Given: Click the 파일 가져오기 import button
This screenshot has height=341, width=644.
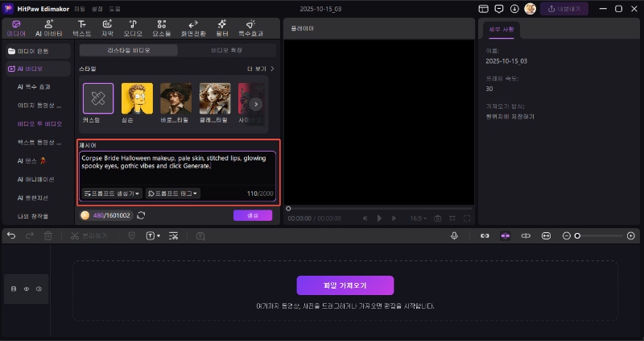Looking at the screenshot, I should pyautogui.click(x=345, y=285).
